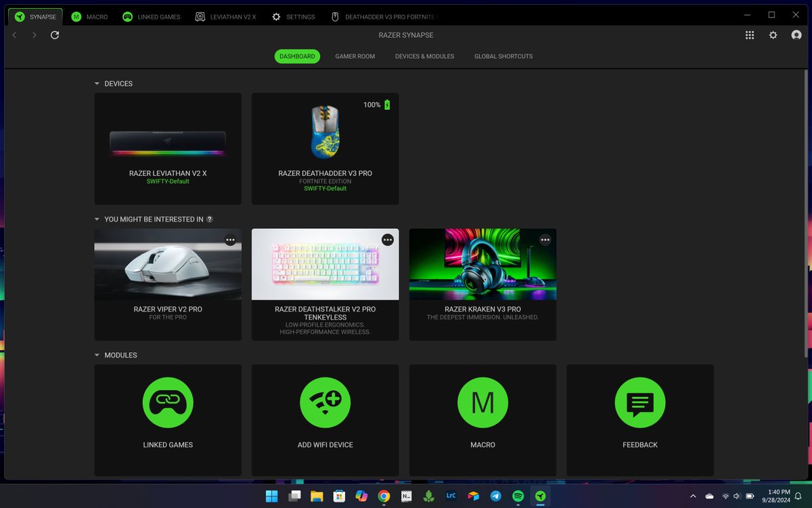The height and width of the screenshot is (508, 812).
Task: Click the user account avatar icon
Action: click(x=796, y=35)
